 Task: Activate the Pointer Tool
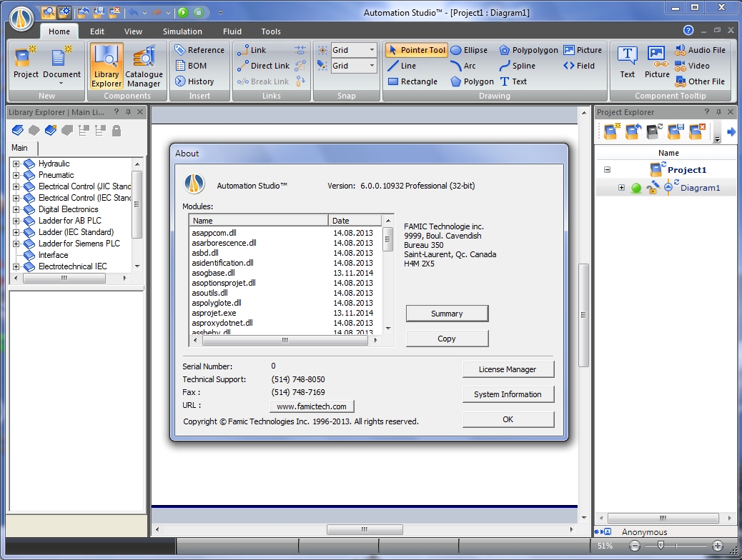coord(417,50)
